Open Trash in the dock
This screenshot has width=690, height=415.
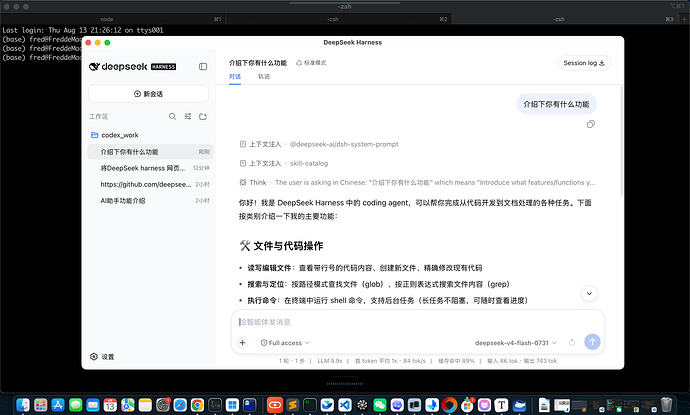667,404
